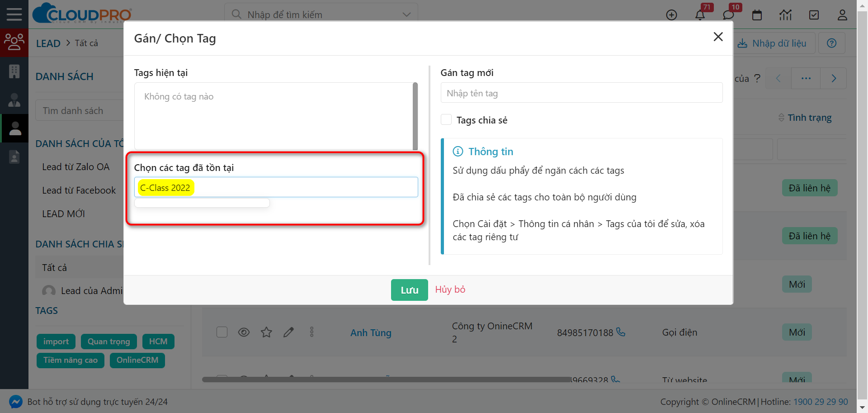Image resolution: width=868 pixels, height=413 pixels.
Task: Open the page ellipsis menu
Action: (806, 78)
